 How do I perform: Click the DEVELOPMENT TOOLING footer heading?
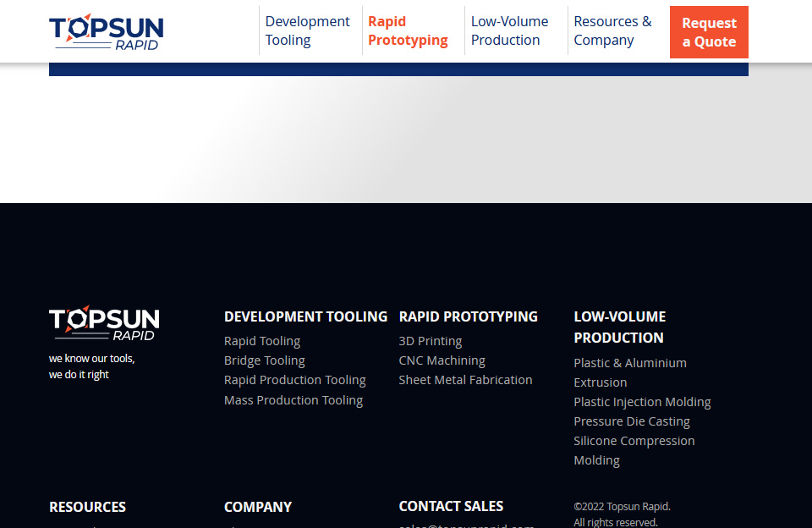click(305, 316)
